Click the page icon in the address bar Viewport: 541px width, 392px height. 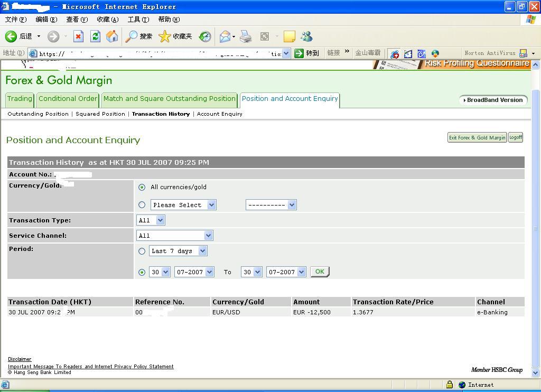coord(33,53)
